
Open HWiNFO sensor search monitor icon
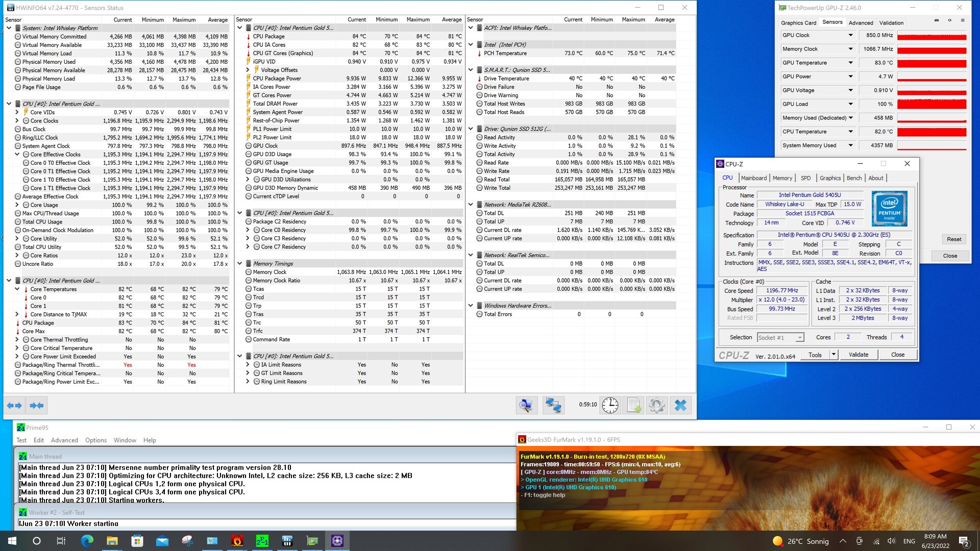tap(526, 406)
